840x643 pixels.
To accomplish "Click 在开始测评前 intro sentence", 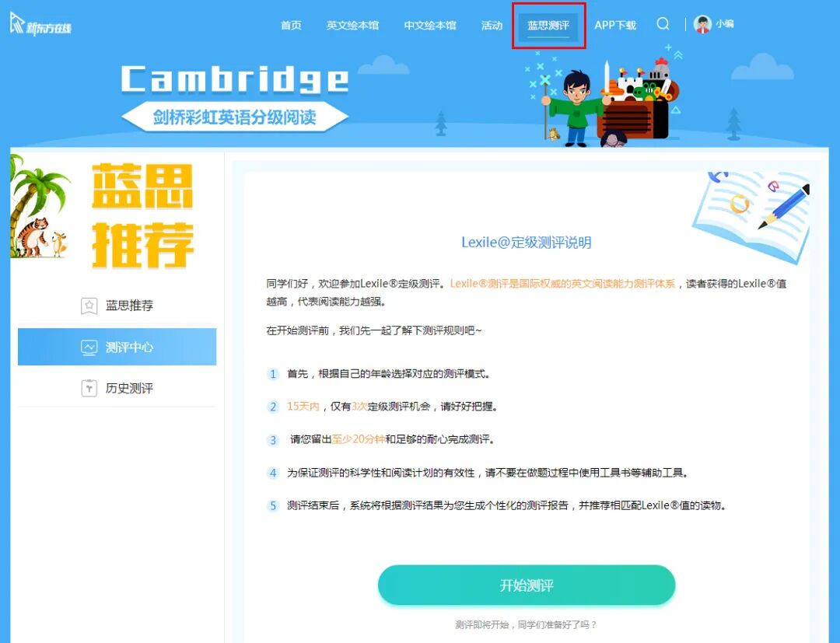I will (374, 330).
